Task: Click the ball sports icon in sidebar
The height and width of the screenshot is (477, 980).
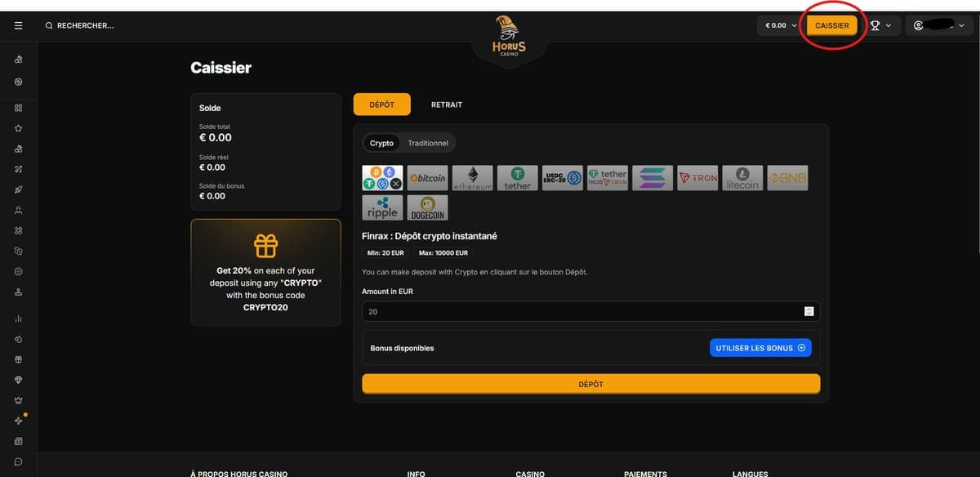Action: click(x=18, y=81)
